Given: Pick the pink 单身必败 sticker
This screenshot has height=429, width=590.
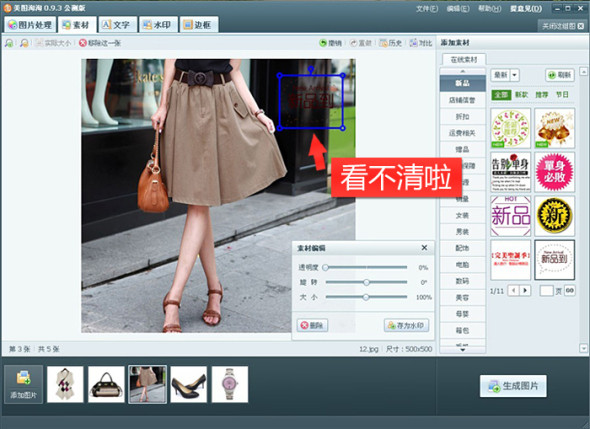Looking at the screenshot, I should 555,172.
